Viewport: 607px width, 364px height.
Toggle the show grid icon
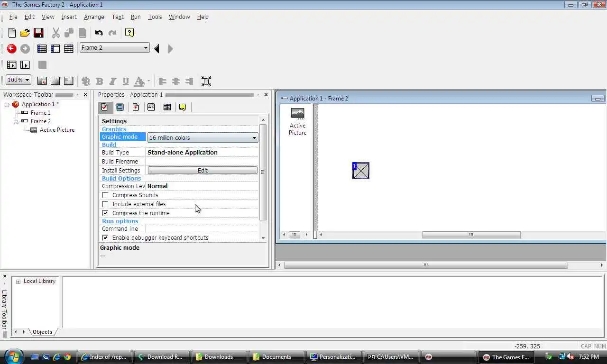point(55,81)
